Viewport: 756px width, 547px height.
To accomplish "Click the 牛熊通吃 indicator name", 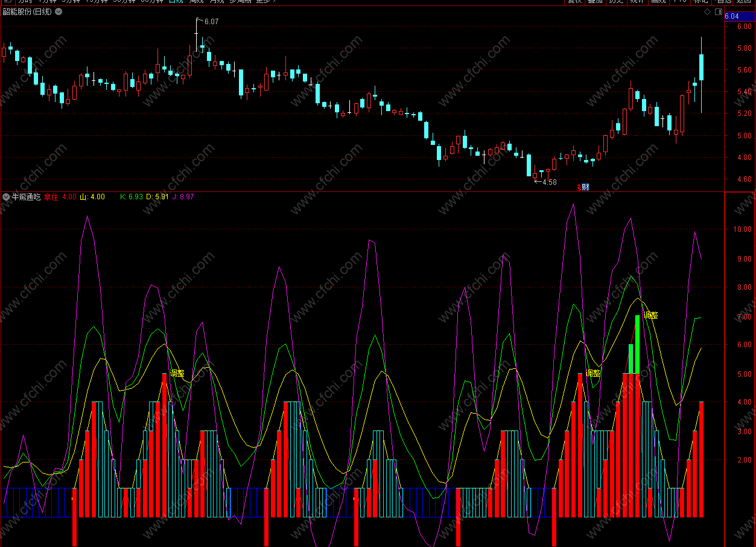I will (26, 197).
